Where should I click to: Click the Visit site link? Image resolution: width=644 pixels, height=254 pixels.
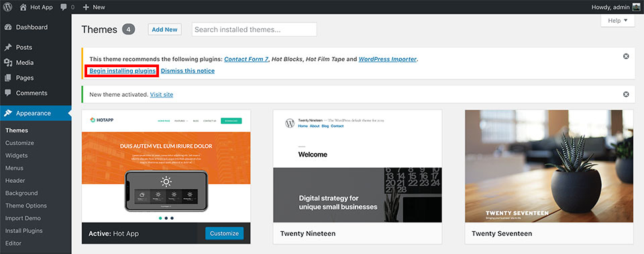pyautogui.click(x=162, y=94)
